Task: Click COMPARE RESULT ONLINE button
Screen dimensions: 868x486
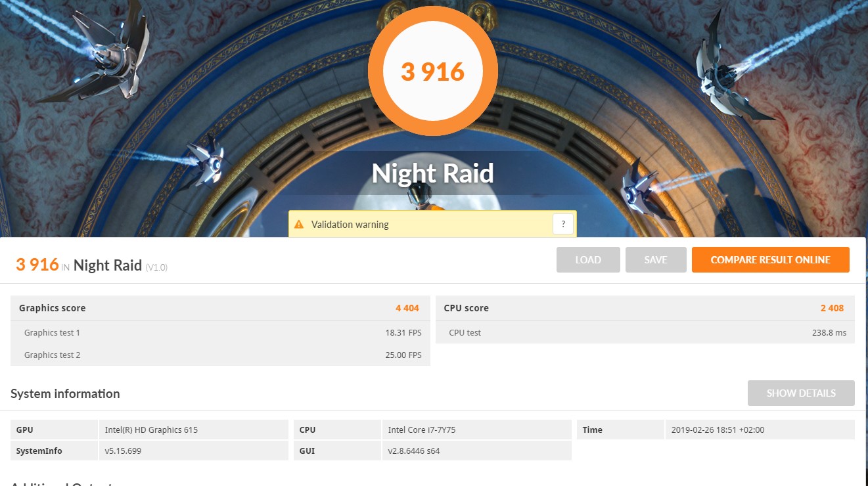Action: tap(771, 259)
